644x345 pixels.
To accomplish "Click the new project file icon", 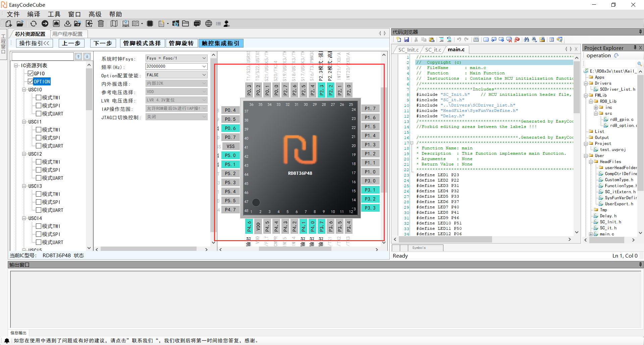I will point(9,23).
